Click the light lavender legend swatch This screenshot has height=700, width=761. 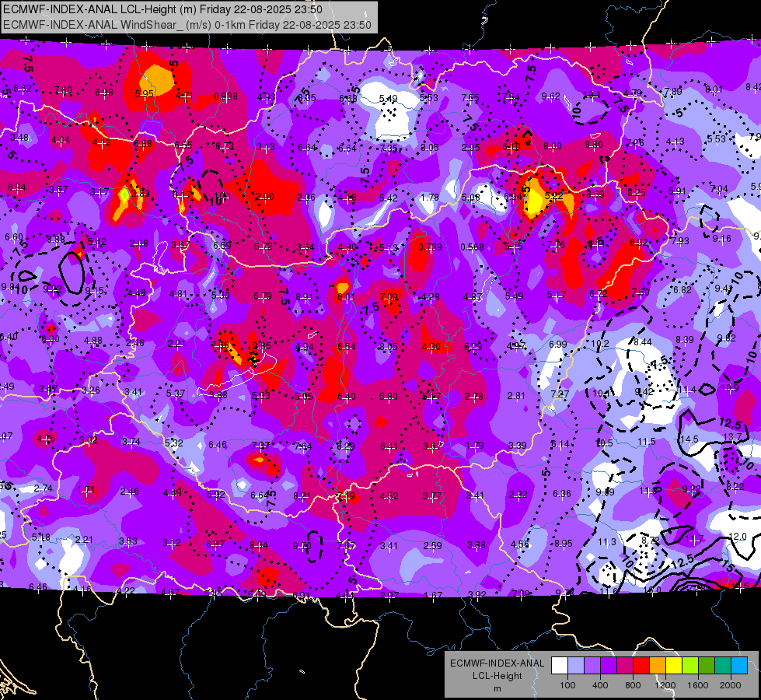click(576, 665)
